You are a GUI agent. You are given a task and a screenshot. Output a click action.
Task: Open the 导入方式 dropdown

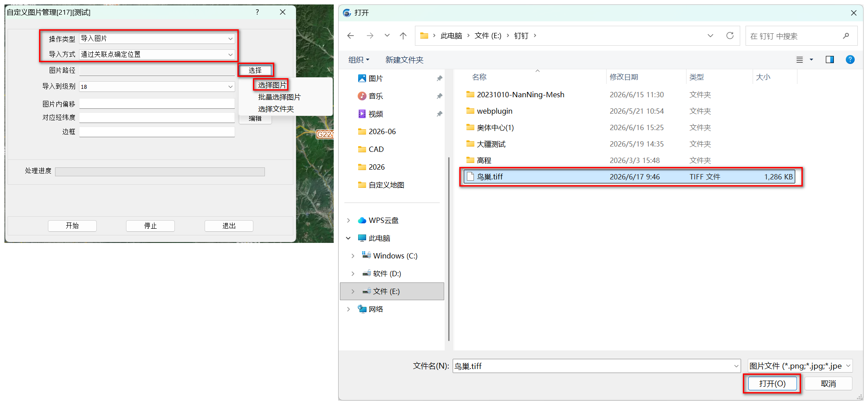coord(157,55)
